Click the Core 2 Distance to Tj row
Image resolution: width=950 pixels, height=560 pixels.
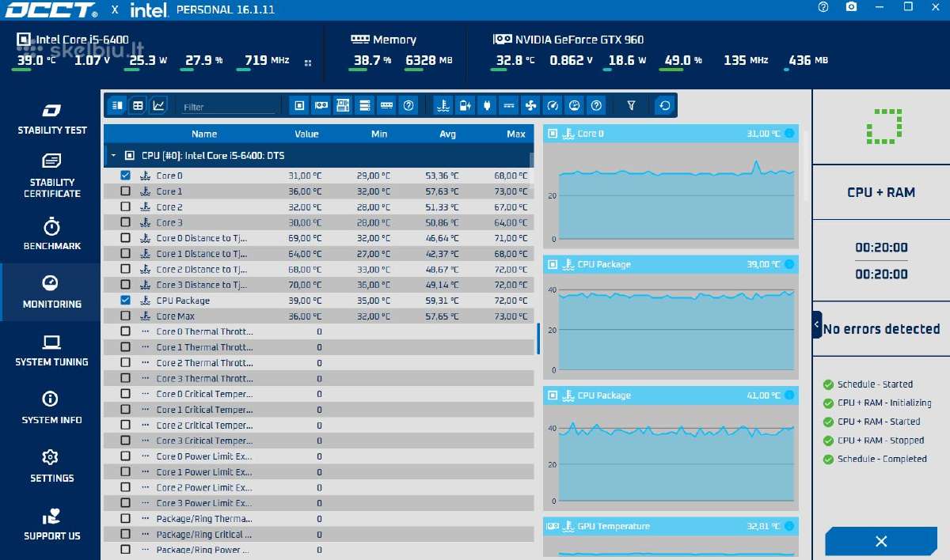point(319,269)
